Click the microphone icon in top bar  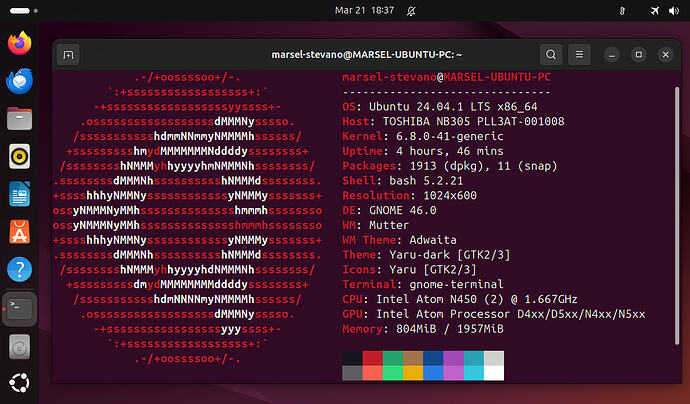pos(622,11)
